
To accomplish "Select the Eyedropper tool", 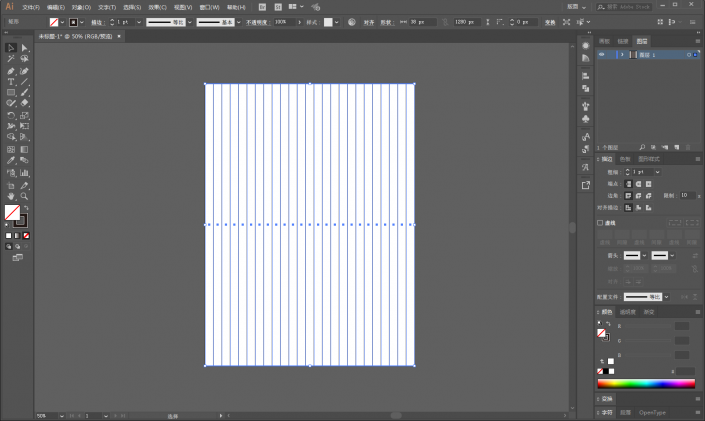I will [11, 161].
